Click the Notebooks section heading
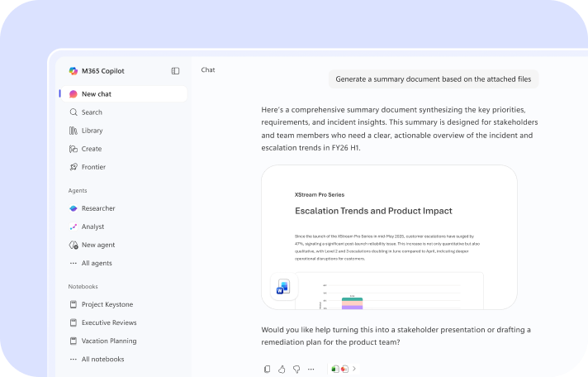 83,287
